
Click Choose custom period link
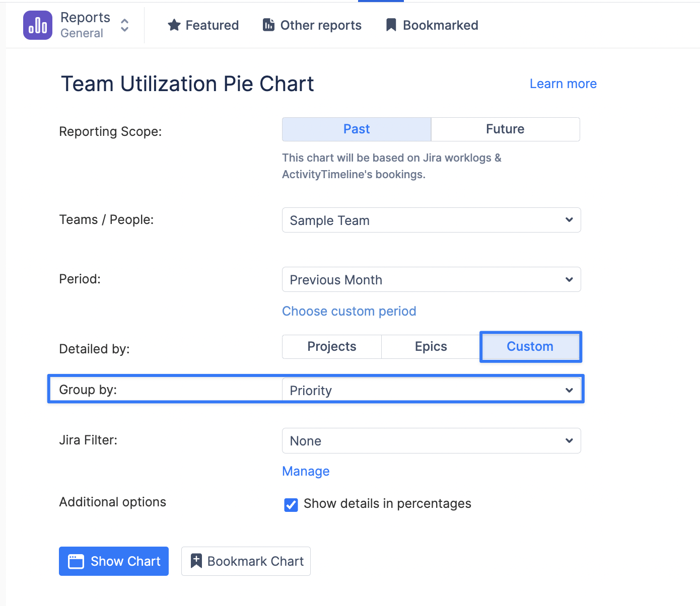pyautogui.click(x=349, y=312)
